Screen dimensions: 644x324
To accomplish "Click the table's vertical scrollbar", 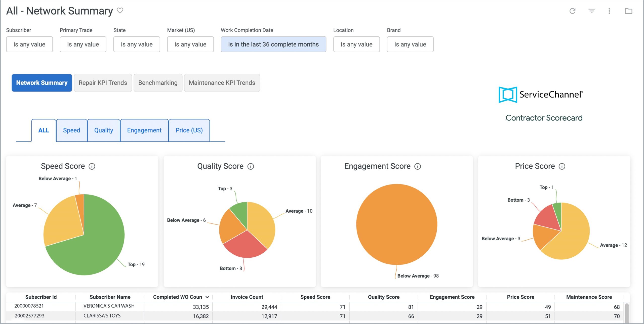I will pyautogui.click(x=627, y=312).
